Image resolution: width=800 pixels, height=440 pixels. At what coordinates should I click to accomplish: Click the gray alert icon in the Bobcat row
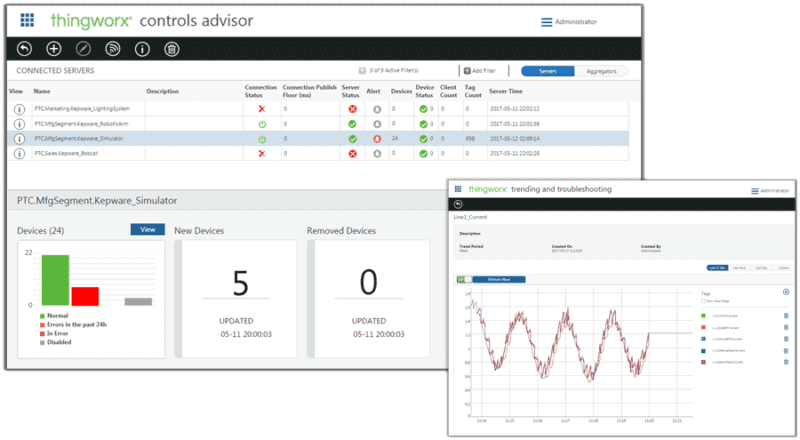377,154
